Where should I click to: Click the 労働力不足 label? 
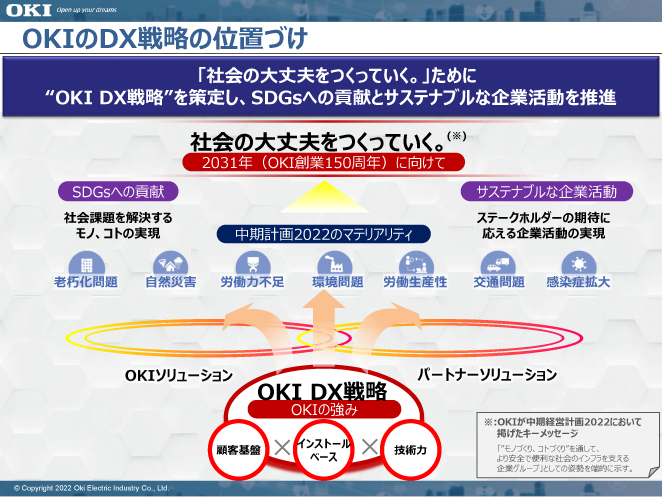[x=252, y=282]
